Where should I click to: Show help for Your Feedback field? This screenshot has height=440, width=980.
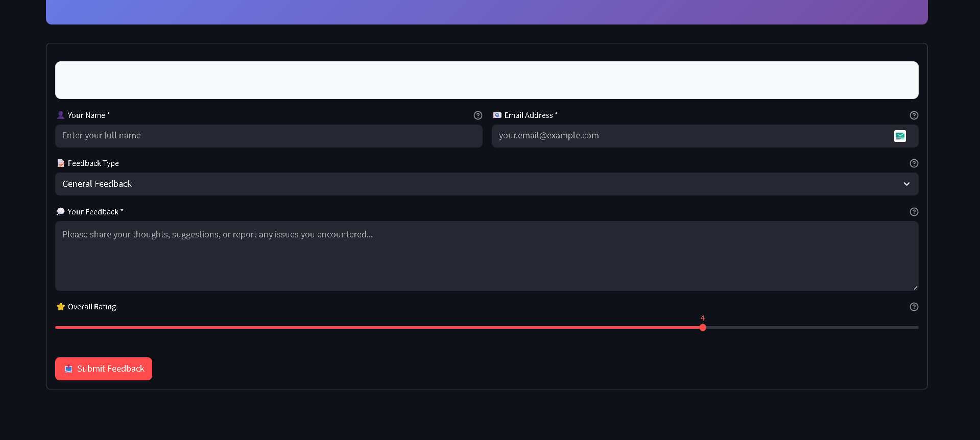[914, 212]
